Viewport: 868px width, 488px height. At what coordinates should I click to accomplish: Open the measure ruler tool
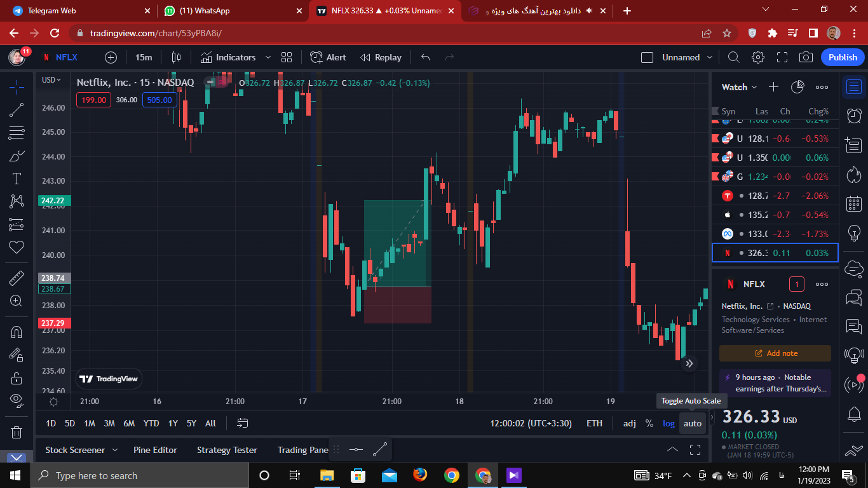[17, 278]
